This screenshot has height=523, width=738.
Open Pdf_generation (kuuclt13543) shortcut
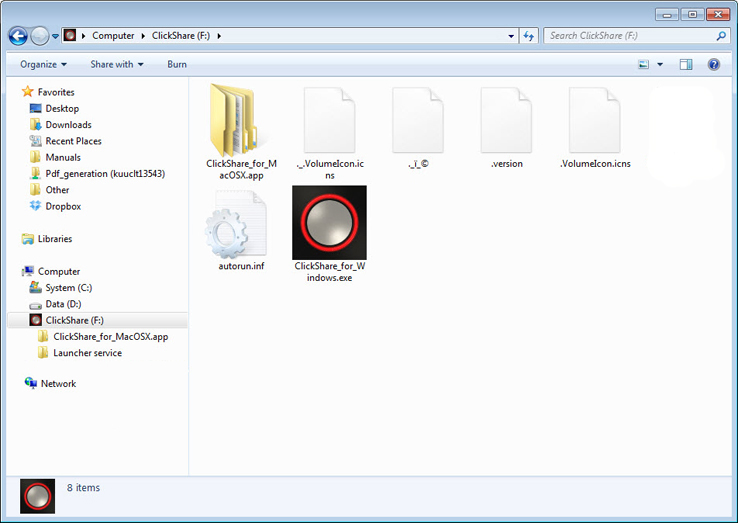tap(105, 174)
